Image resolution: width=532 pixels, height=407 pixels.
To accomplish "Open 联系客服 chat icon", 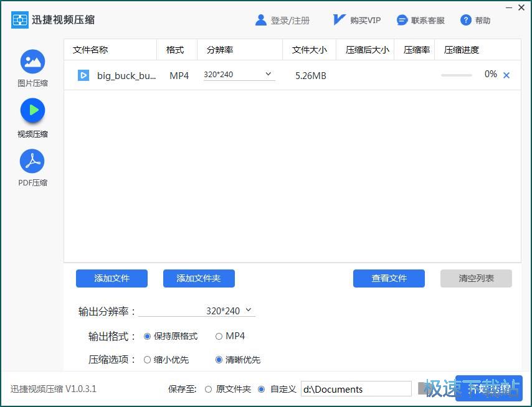I will click(402, 21).
